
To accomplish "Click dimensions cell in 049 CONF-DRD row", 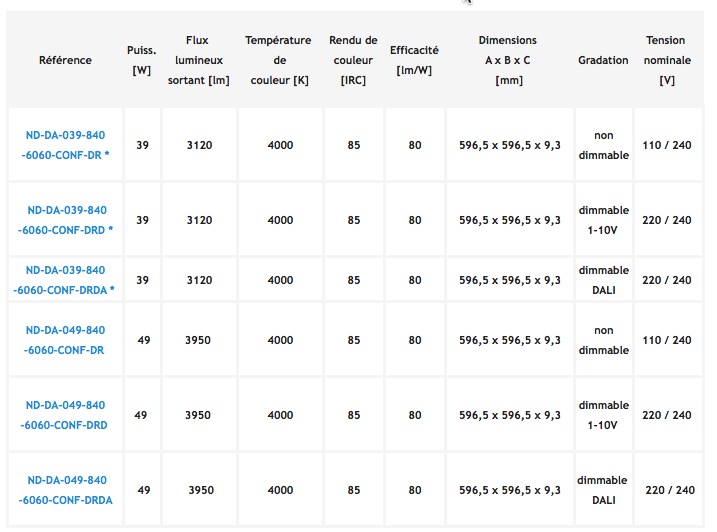I will point(509,415).
